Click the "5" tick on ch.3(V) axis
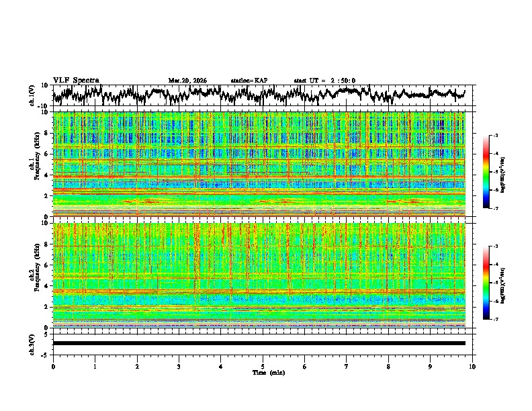Screen dimensions: 532x411 point(47,334)
